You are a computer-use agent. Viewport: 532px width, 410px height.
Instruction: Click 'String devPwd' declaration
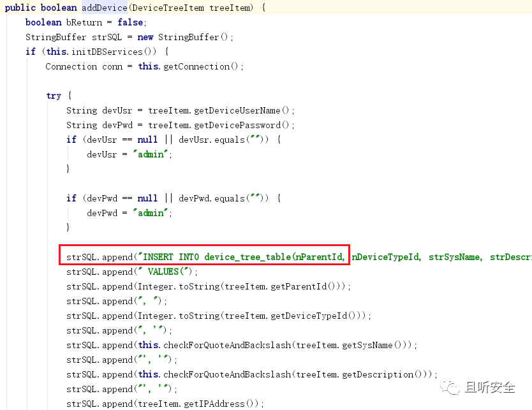pos(100,125)
